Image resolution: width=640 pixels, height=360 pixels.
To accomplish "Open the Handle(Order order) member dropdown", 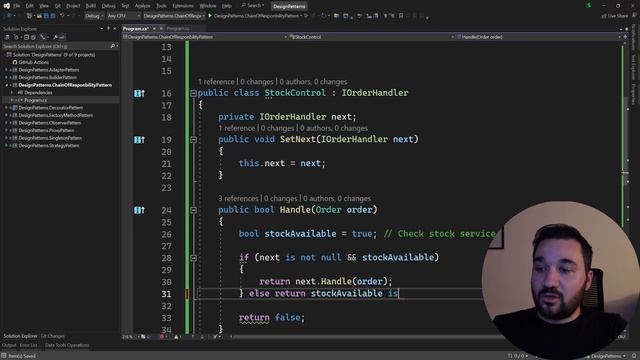I will click(x=538, y=37).
